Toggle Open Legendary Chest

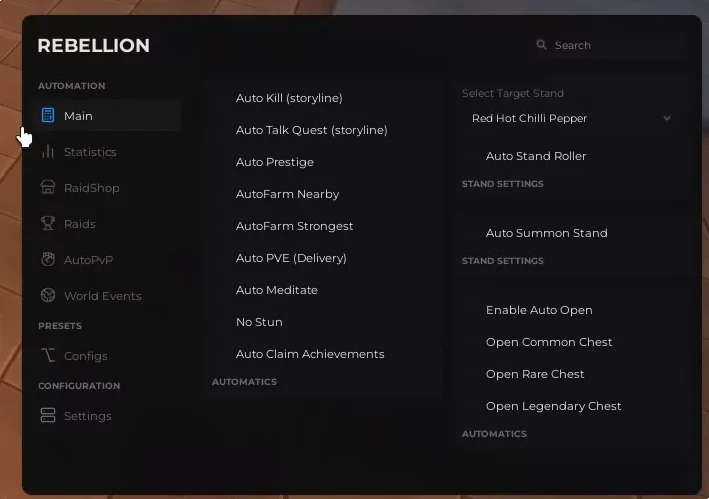point(553,406)
